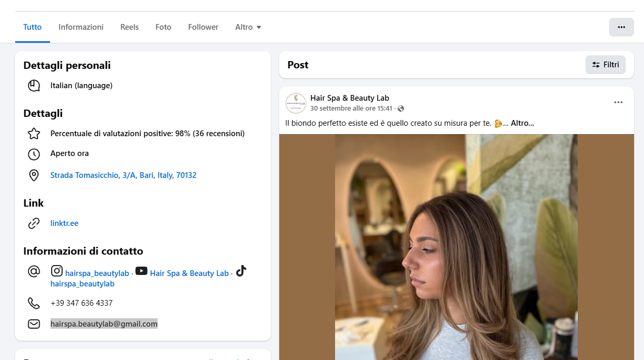The image size is (644, 360).
Task: Click the Instagram icon in contact info
Action: 57,271
